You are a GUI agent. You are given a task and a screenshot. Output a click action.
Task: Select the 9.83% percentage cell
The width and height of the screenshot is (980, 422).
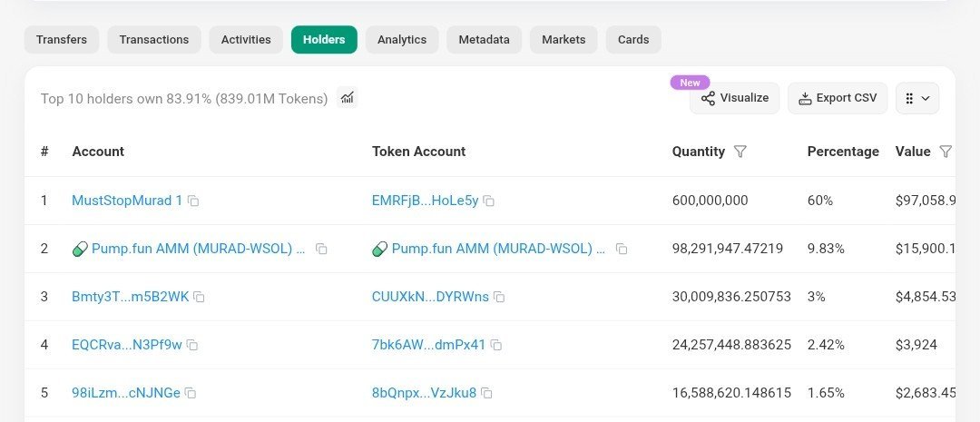(x=826, y=249)
